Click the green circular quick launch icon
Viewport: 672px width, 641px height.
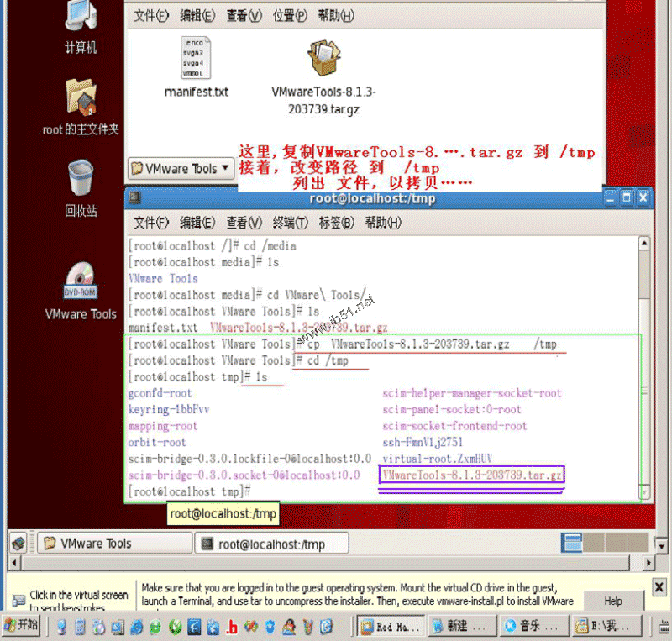(175, 627)
